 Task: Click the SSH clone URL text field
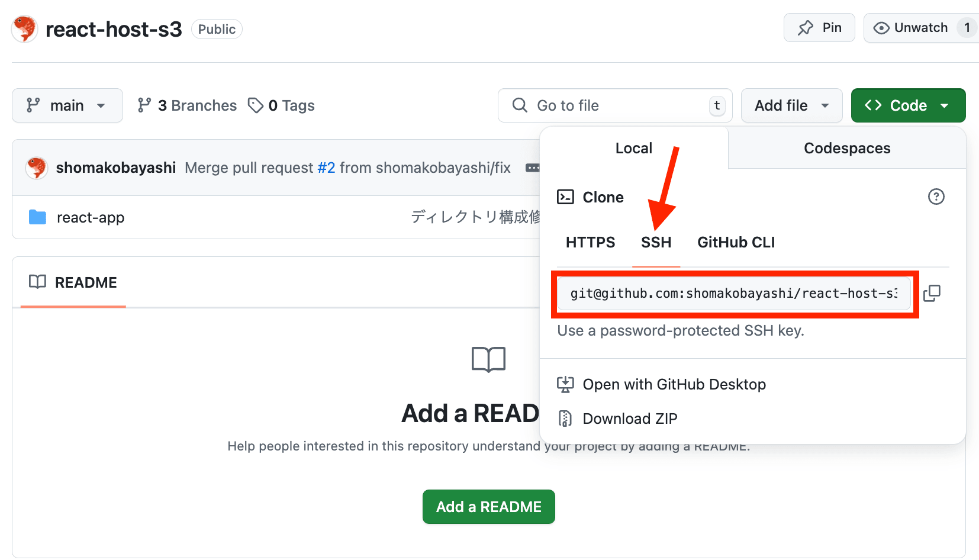[x=734, y=294]
